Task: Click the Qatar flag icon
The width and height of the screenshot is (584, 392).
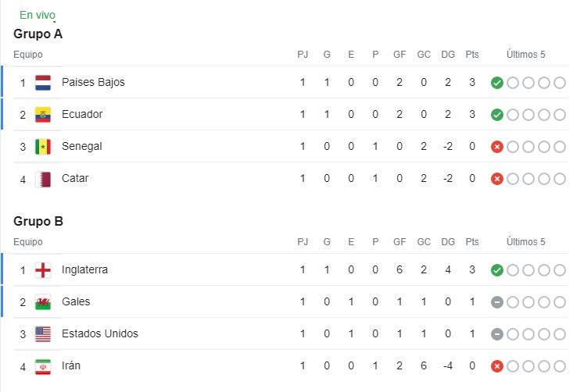Action: (43, 179)
